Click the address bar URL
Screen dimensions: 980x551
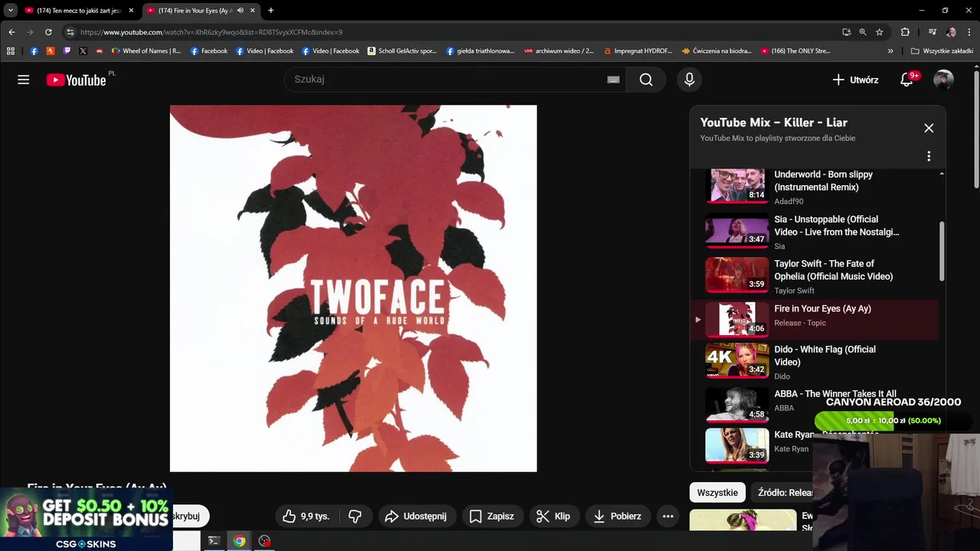pos(211,32)
